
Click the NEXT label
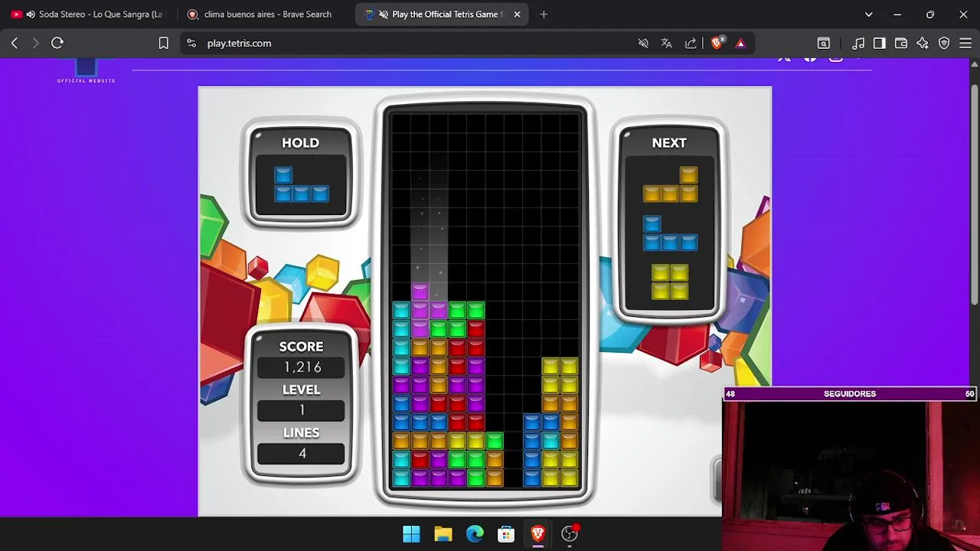tap(669, 143)
